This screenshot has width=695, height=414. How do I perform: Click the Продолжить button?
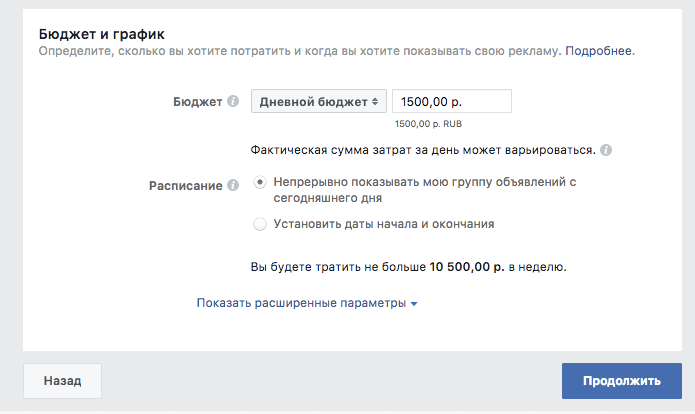pos(622,381)
